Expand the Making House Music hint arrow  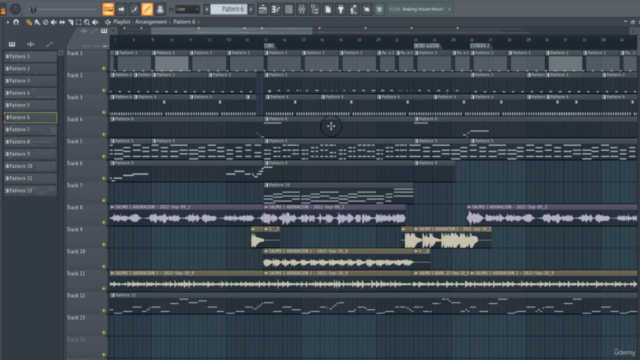pos(449,9)
